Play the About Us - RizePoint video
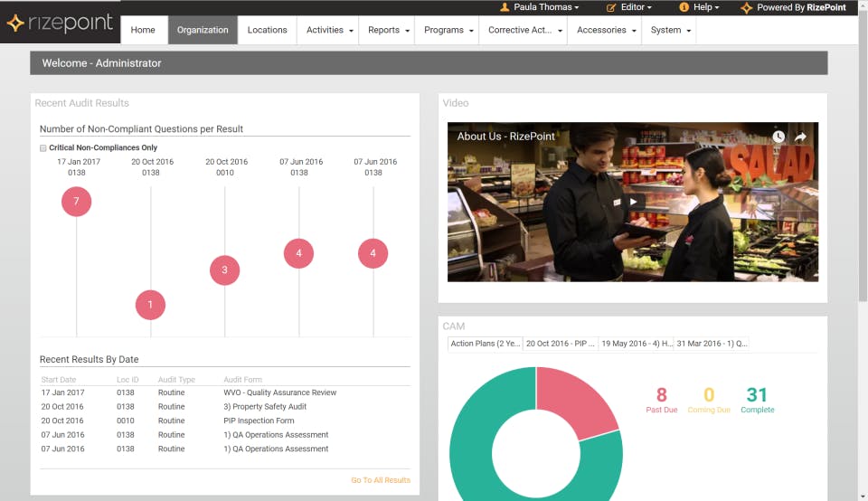 633,202
